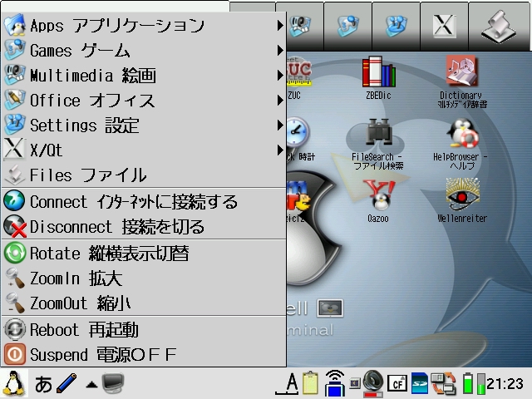532x399 pixels.
Task: Click the clock showing 21:23
Action: point(505,383)
